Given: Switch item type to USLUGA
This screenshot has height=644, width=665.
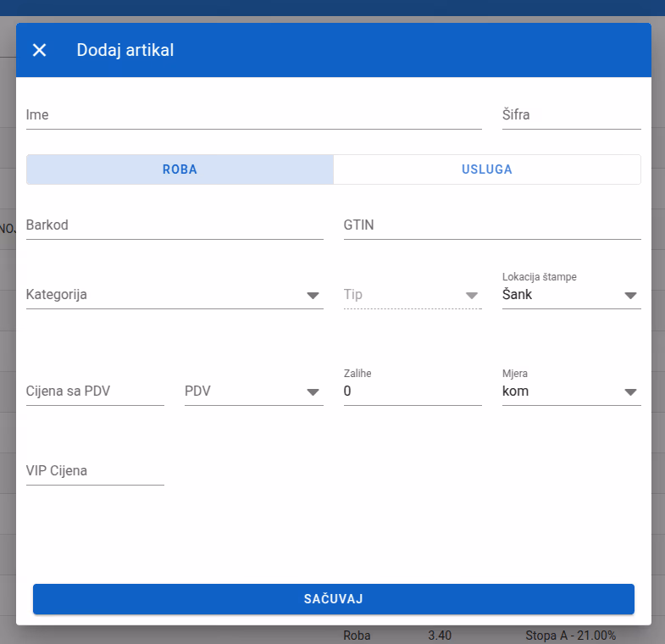Looking at the screenshot, I should 487,169.
